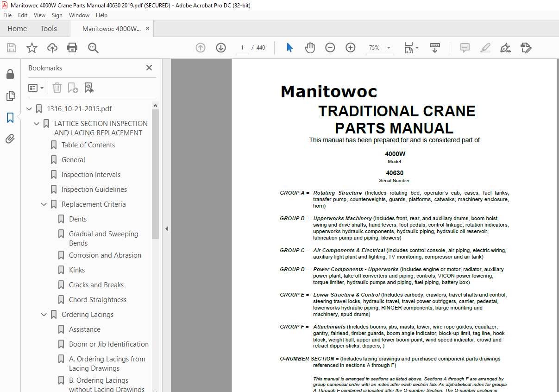Click the Save file icon
The height and width of the screenshot is (392, 559).
click(12, 48)
